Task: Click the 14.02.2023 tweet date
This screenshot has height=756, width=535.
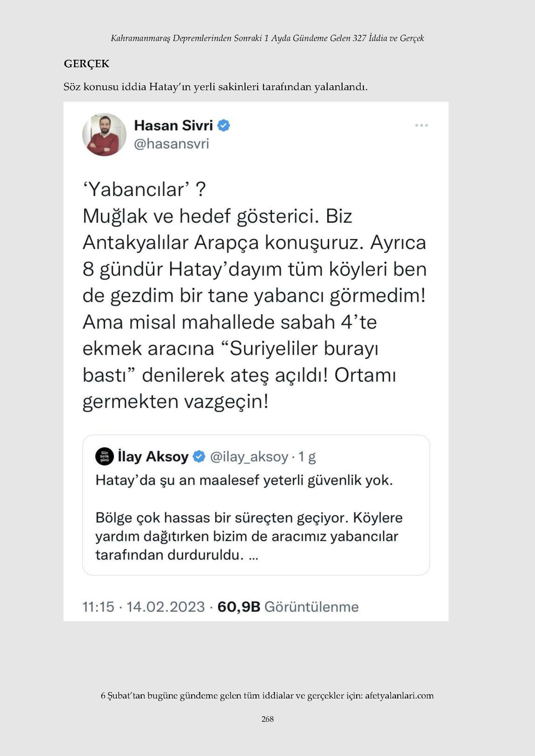Action: [166, 607]
